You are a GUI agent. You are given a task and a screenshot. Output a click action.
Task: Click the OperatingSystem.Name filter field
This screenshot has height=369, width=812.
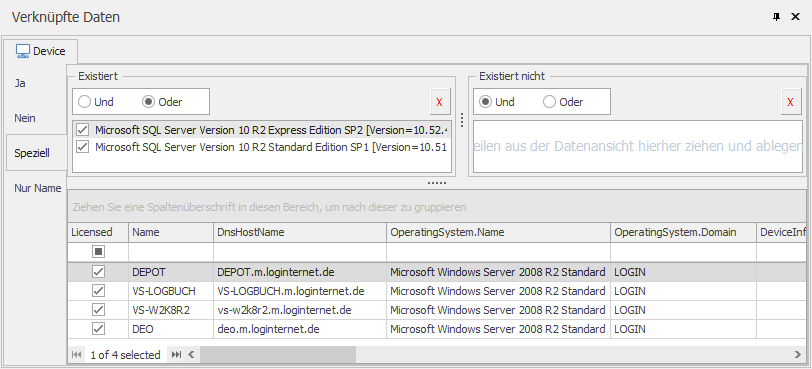(499, 252)
